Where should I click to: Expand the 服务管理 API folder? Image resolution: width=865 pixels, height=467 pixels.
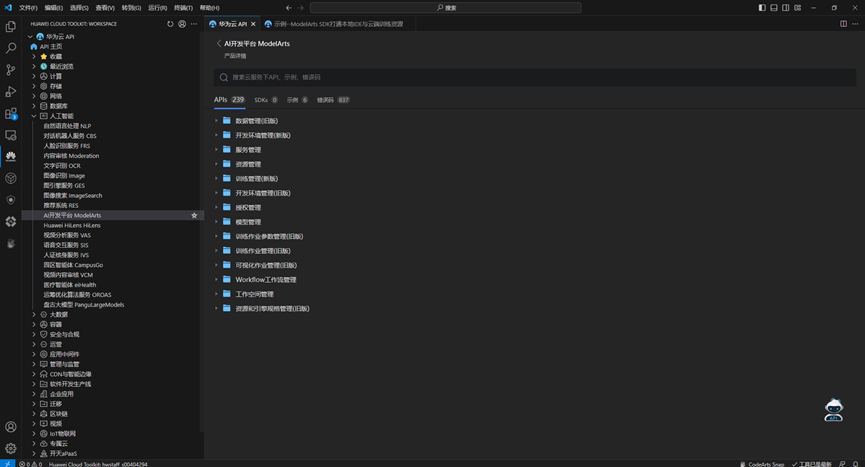pos(216,149)
